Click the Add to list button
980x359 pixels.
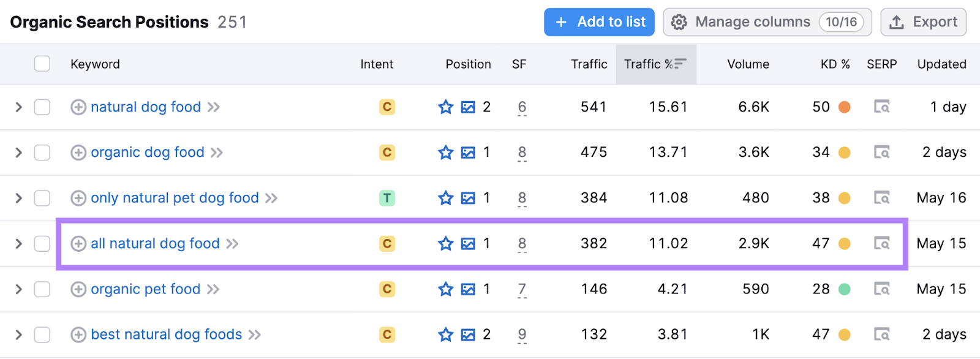[599, 22]
